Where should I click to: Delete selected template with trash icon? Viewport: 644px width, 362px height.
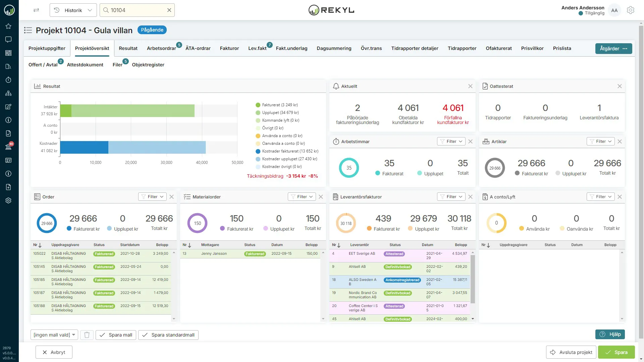[87, 335]
